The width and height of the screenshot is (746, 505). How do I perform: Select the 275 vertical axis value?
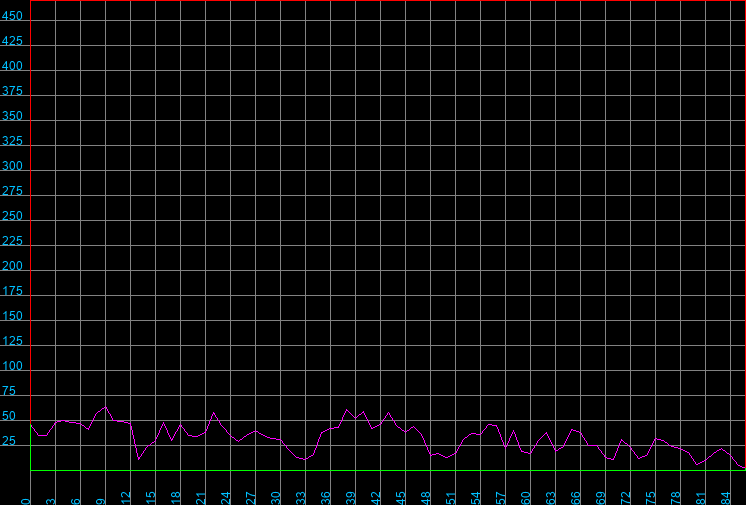pos(12,191)
